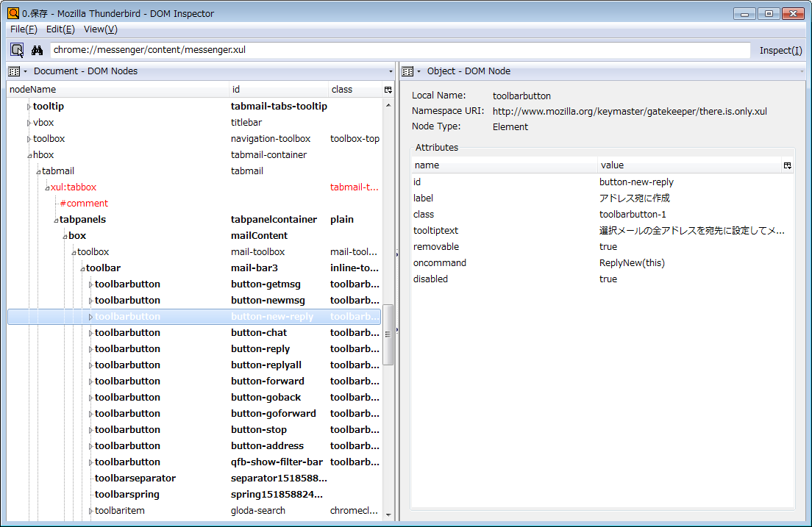Expand the button-chat toolbarbutton node
Image resolution: width=812 pixels, height=527 pixels.
[x=90, y=333]
